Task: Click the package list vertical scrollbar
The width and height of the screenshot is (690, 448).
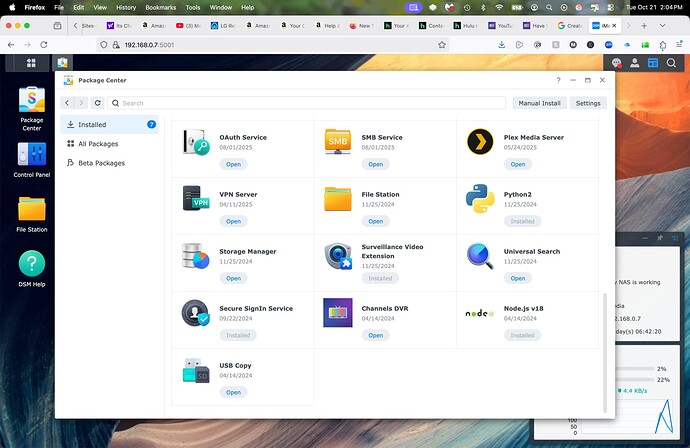Action: click(x=603, y=350)
